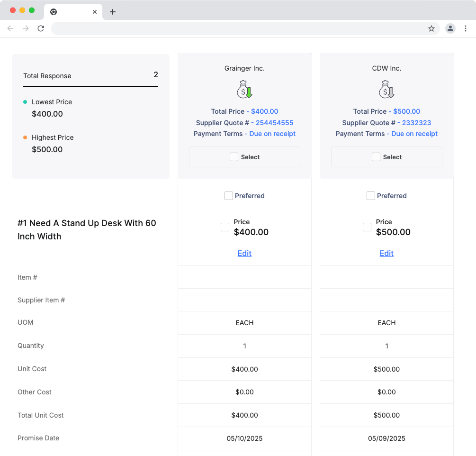Click the Promise Date 05/09/2025 cell
This screenshot has width=476, height=456.
386,438
